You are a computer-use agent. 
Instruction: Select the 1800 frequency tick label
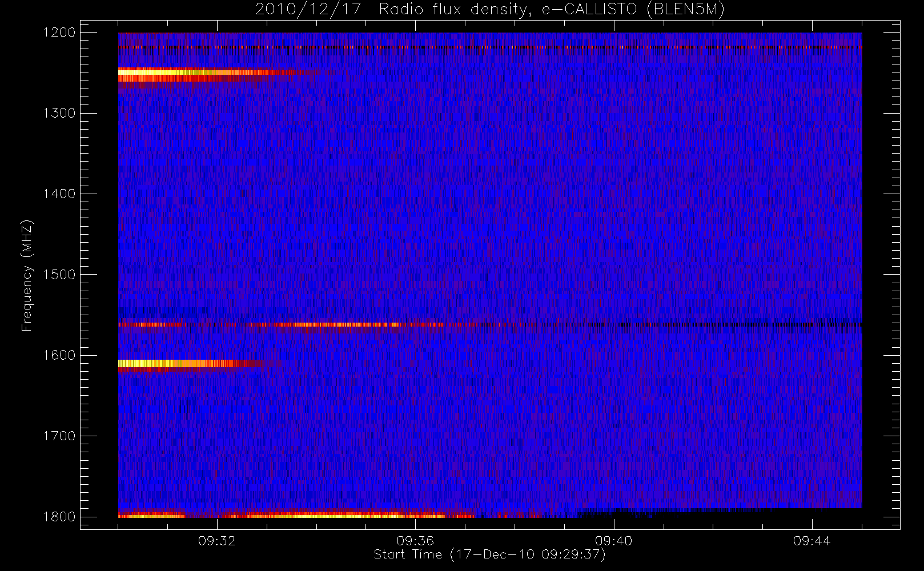coord(59,517)
